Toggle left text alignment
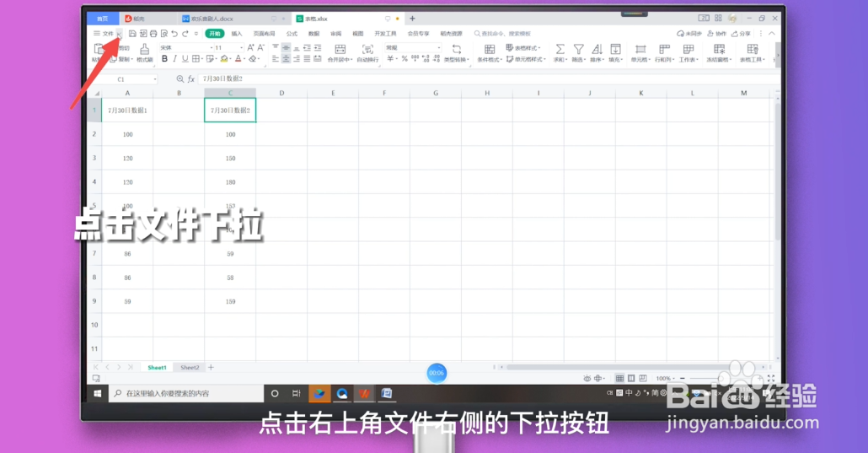This screenshot has height=453, width=868. click(275, 59)
